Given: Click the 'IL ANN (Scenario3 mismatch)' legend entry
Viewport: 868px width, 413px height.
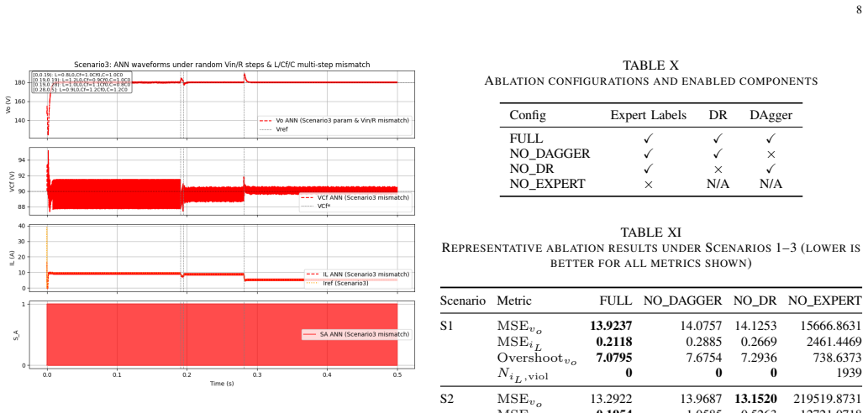Looking at the screenshot, I should coord(358,274).
